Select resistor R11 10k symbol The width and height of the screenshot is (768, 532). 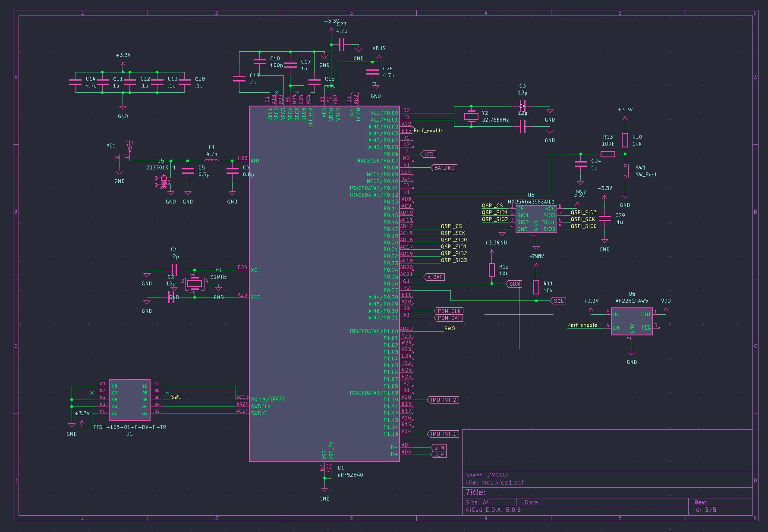536,287
